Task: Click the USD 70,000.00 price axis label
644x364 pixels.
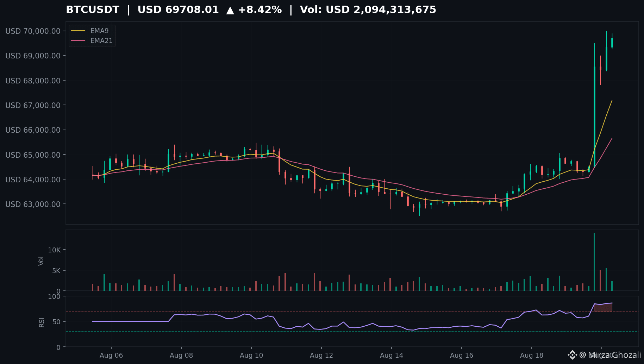Action: pos(33,31)
